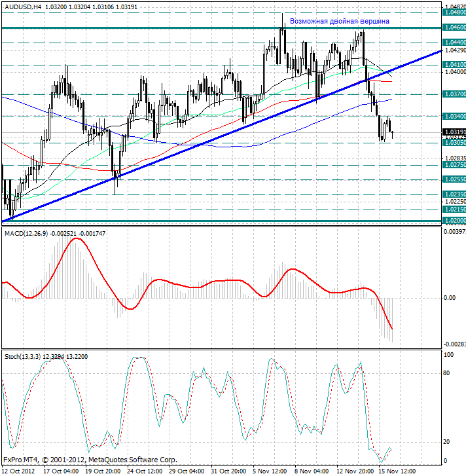Click the 1.0400 price scale value
The height and width of the screenshot is (476, 466).
click(455, 71)
